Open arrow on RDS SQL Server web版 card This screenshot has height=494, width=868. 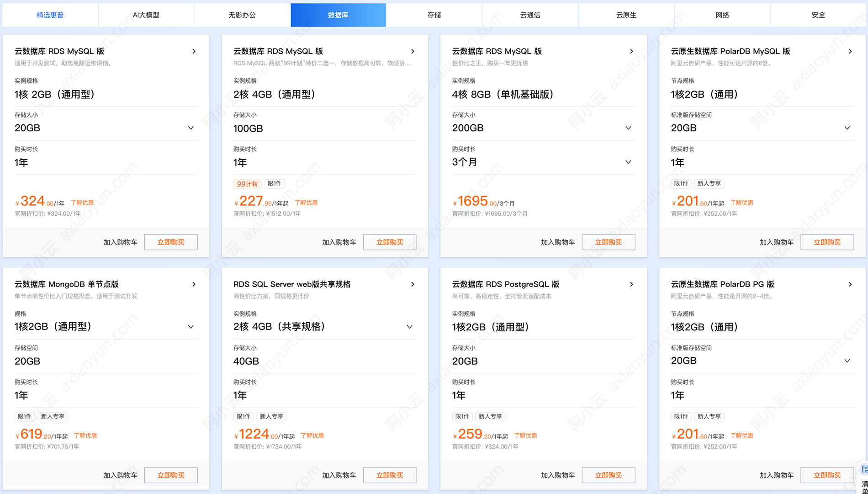point(413,284)
